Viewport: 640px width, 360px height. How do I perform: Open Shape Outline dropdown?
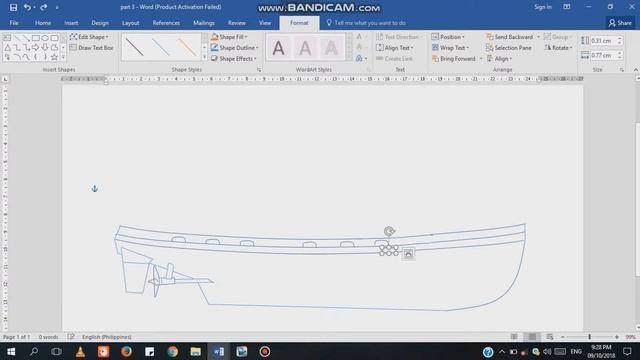[234, 48]
